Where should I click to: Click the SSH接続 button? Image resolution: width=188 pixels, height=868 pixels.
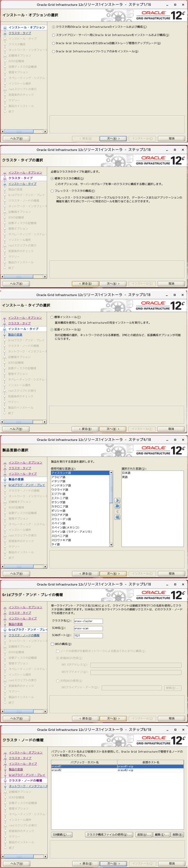61,834
